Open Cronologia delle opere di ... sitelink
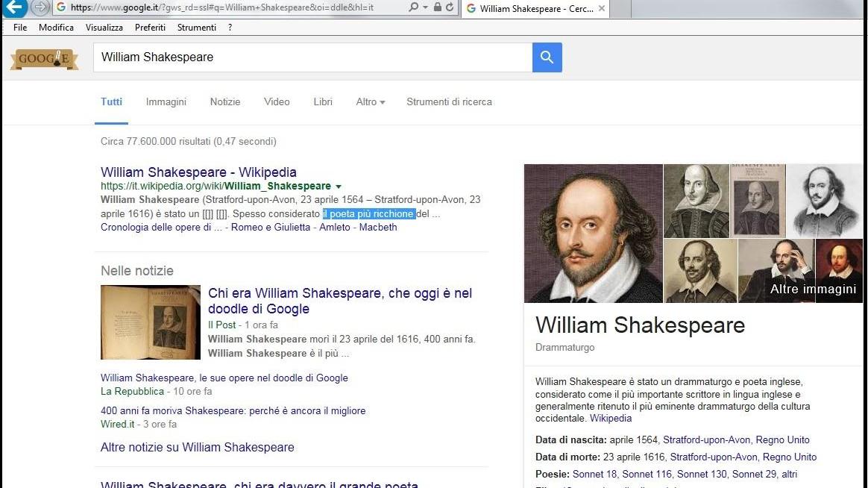This screenshot has height=488, width=868. [161, 227]
